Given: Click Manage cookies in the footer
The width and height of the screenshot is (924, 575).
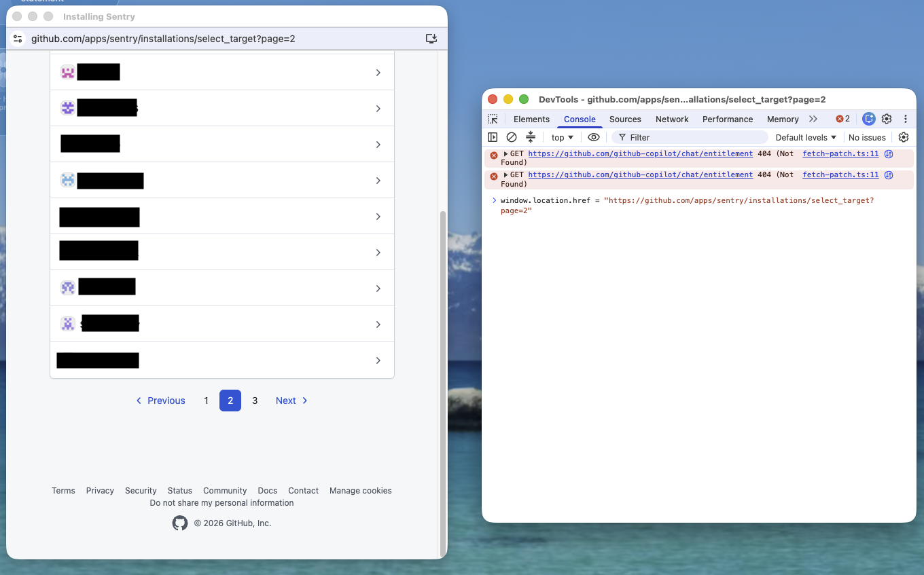Looking at the screenshot, I should (361, 491).
